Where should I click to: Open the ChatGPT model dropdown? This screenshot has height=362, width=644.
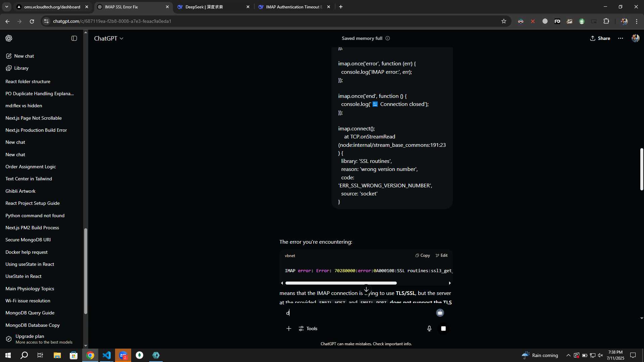pyautogui.click(x=109, y=39)
